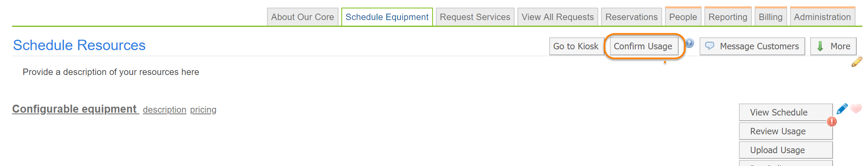
Task: Click the blue pencil icon beside View Schedule
Action: pyautogui.click(x=842, y=109)
